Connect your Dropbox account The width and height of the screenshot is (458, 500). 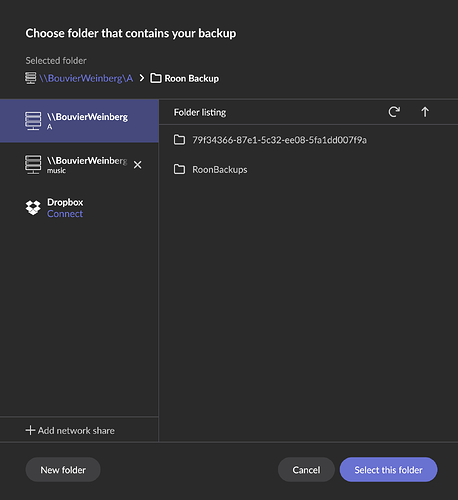point(65,214)
